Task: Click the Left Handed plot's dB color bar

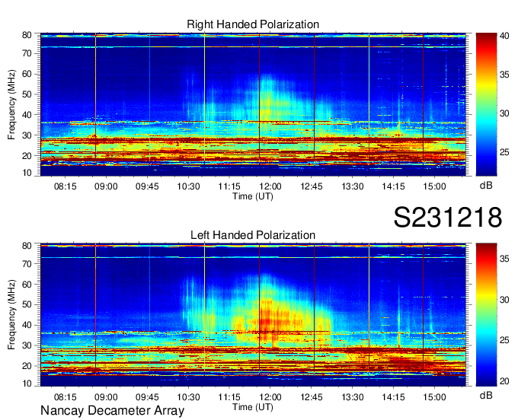Action: coord(486,315)
